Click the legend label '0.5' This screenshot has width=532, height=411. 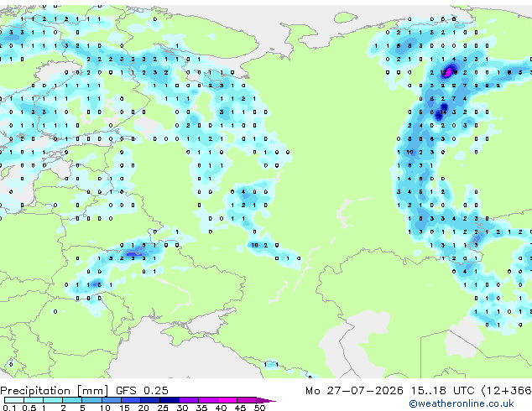[x=29, y=408]
